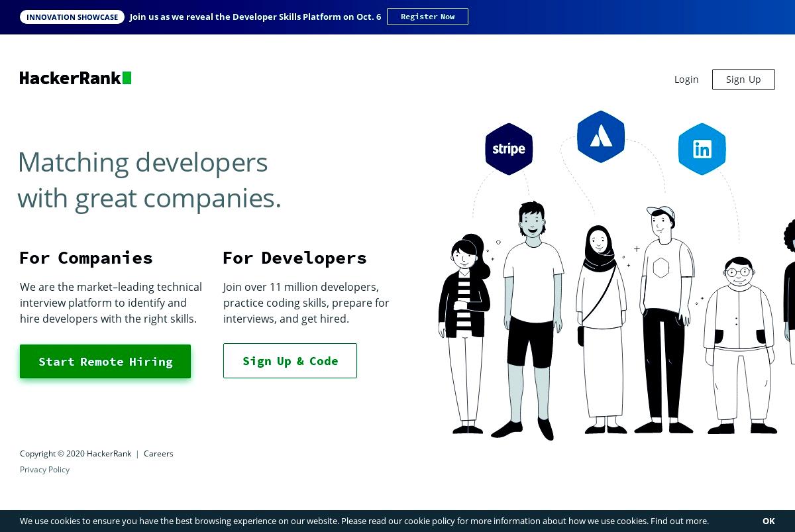Dismiss cookie notice with OK
The image size is (795, 532).
coord(768,521)
